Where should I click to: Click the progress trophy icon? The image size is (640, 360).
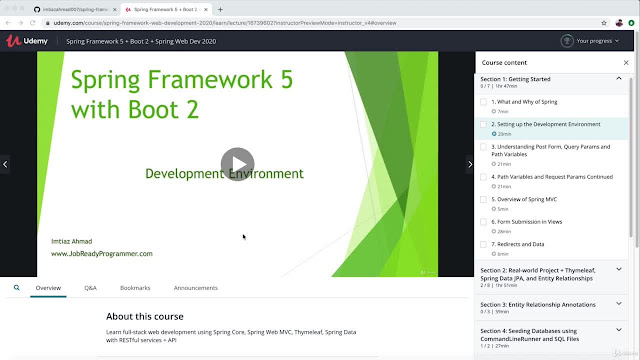coord(567,41)
